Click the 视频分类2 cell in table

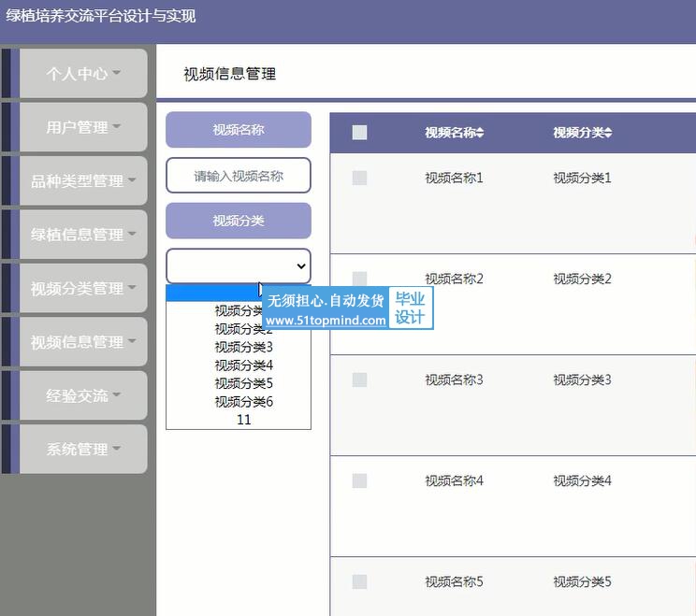pyautogui.click(x=582, y=279)
